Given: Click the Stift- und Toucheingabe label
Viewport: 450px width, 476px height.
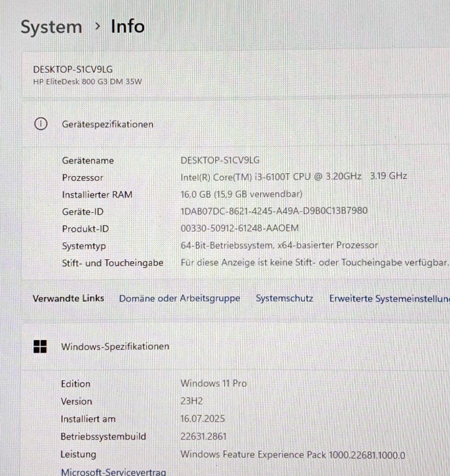Looking at the screenshot, I should [112, 263].
